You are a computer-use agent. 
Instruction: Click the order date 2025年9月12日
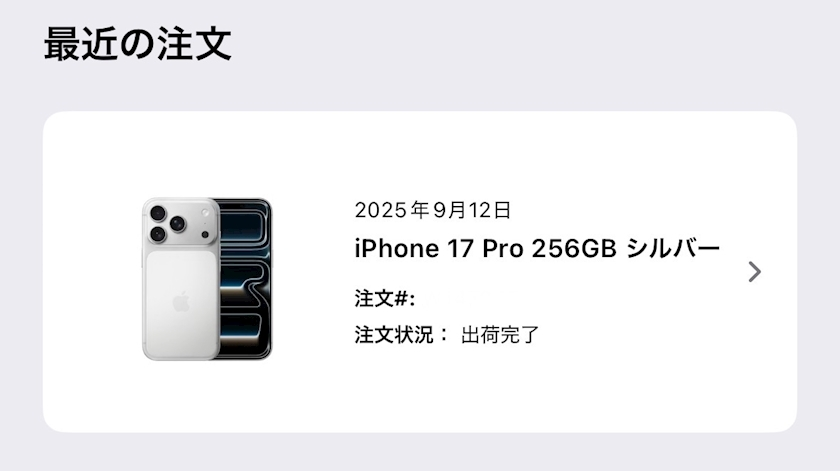[432, 210]
